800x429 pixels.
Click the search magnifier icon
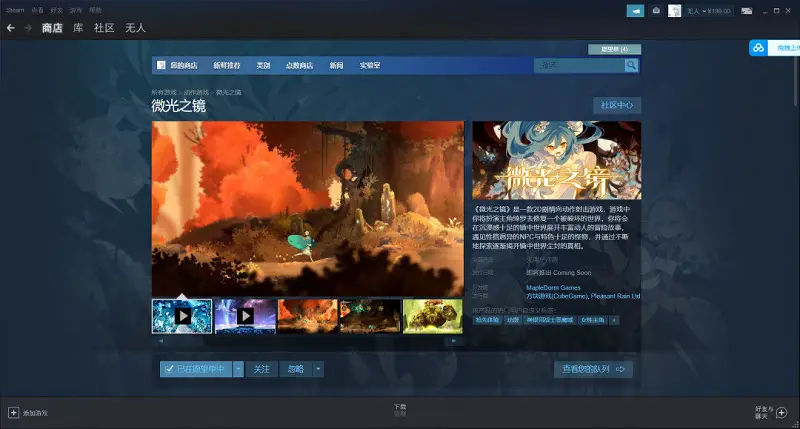click(x=631, y=65)
